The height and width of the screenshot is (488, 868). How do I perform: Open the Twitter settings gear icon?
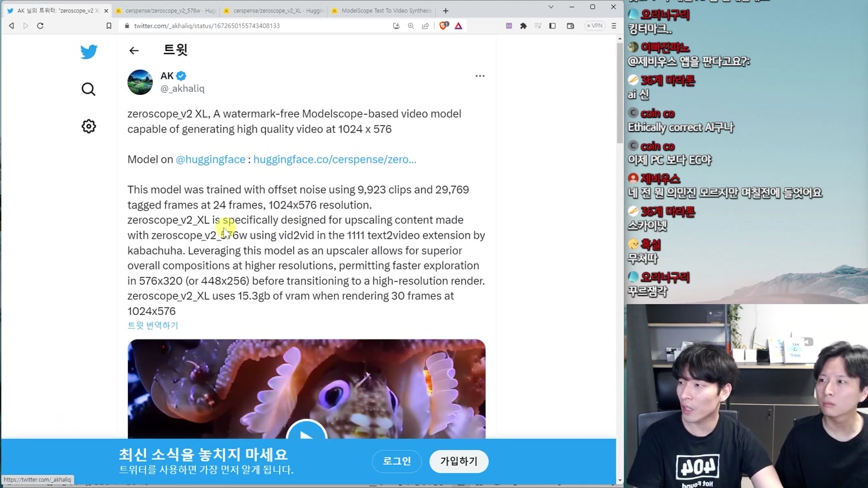(88, 127)
